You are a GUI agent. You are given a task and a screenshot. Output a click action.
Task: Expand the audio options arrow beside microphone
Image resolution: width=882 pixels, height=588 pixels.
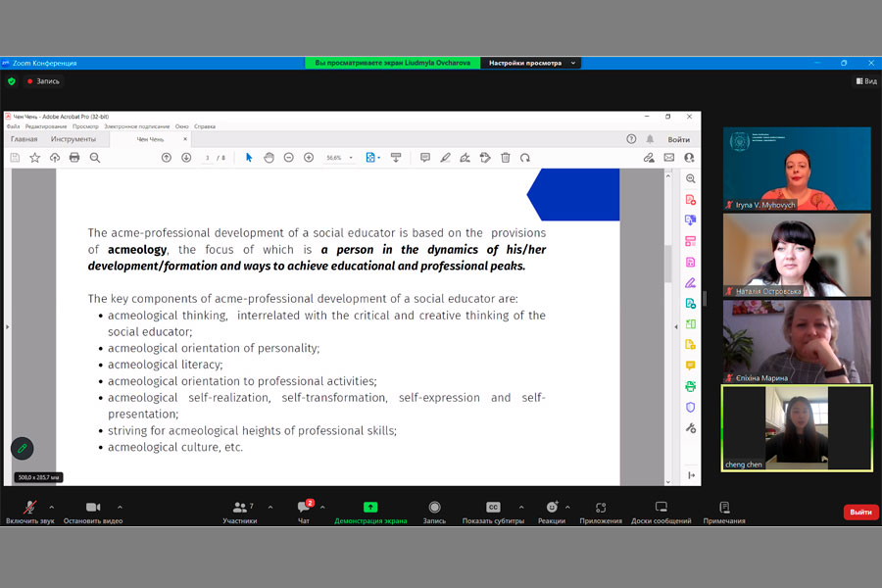coord(51,507)
